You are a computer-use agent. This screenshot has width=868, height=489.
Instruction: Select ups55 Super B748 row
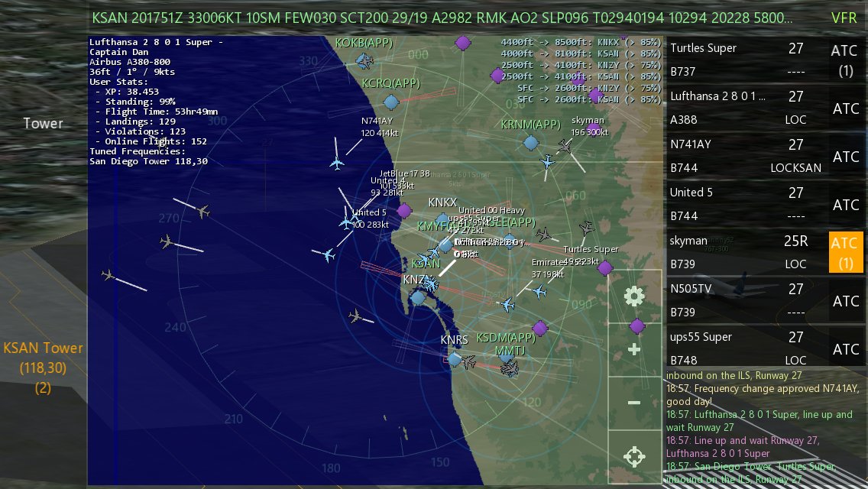(746, 348)
